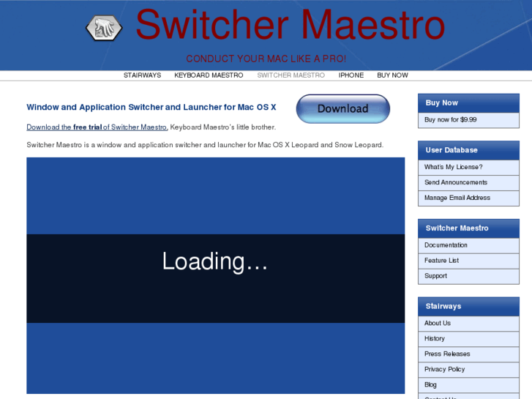Click 'Buy now for $9.99' link
Screen dimensions: 532x399
468,120
